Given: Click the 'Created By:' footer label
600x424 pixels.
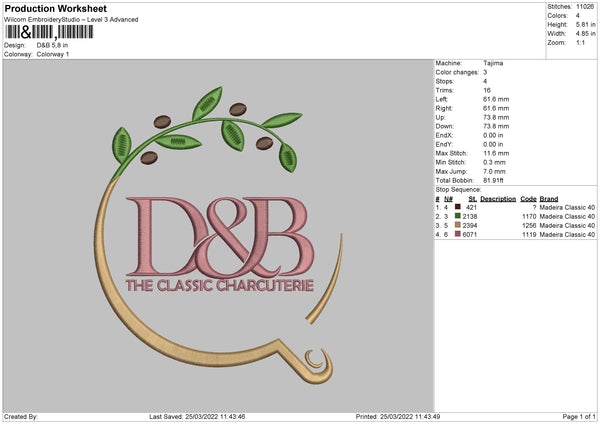Looking at the screenshot, I should coord(21,416).
